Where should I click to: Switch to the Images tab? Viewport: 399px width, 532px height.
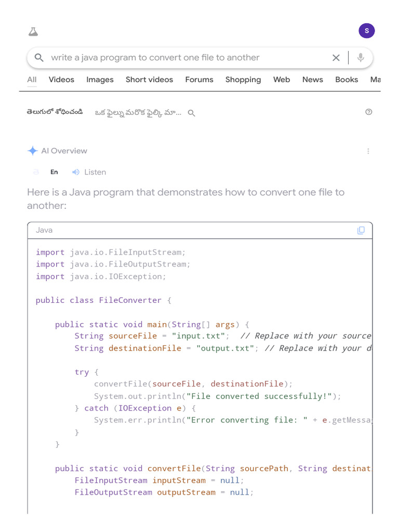click(100, 79)
